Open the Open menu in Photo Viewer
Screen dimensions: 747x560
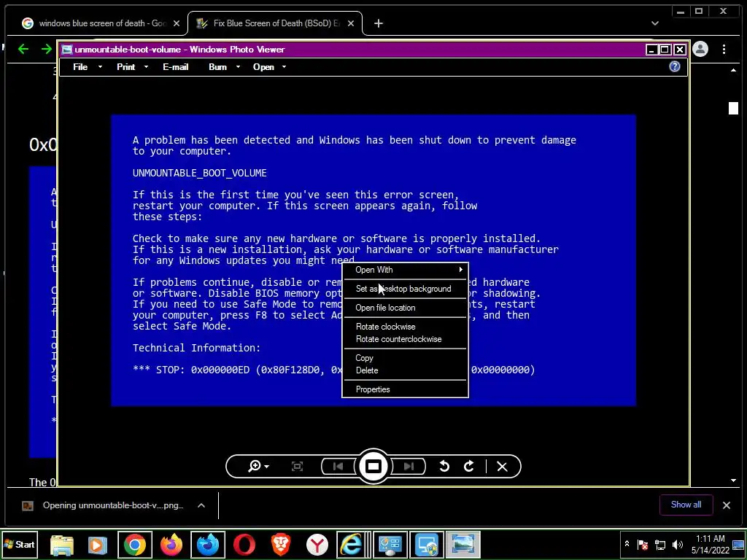click(263, 67)
